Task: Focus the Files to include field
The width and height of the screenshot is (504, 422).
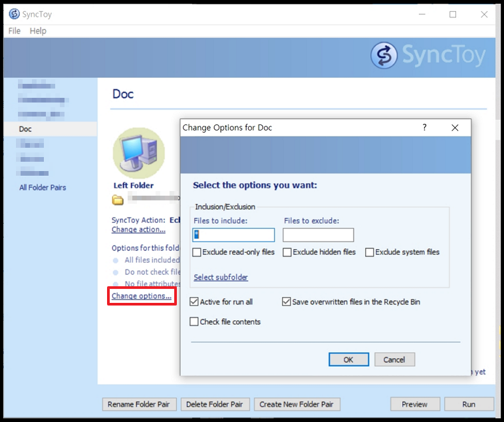Action: (233, 235)
